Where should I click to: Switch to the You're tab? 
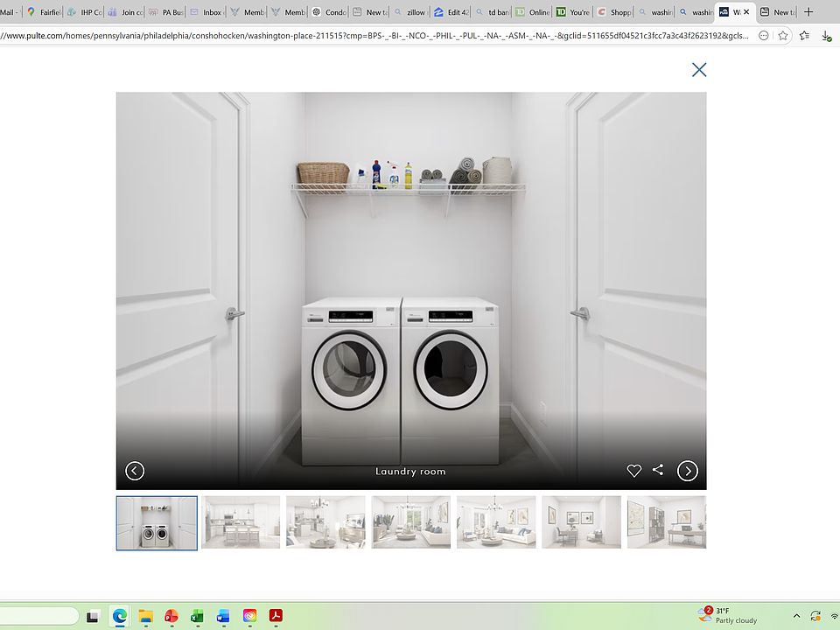tap(573, 11)
